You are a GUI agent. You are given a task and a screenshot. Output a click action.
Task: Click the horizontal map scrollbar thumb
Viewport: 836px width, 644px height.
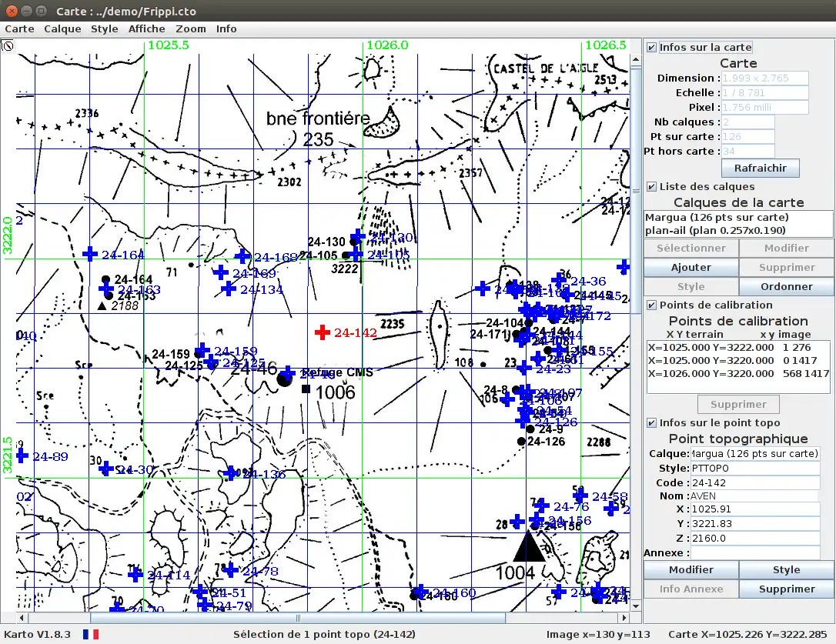[297, 617]
